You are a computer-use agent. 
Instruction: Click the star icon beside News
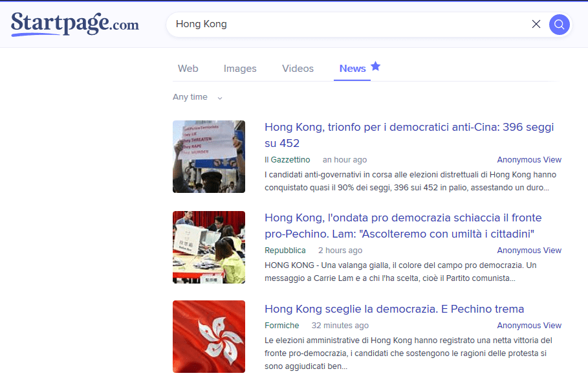tap(376, 67)
